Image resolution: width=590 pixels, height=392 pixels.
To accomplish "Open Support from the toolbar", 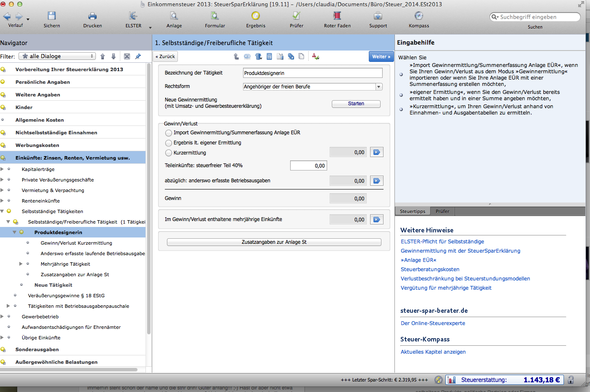I will pos(378,16).
